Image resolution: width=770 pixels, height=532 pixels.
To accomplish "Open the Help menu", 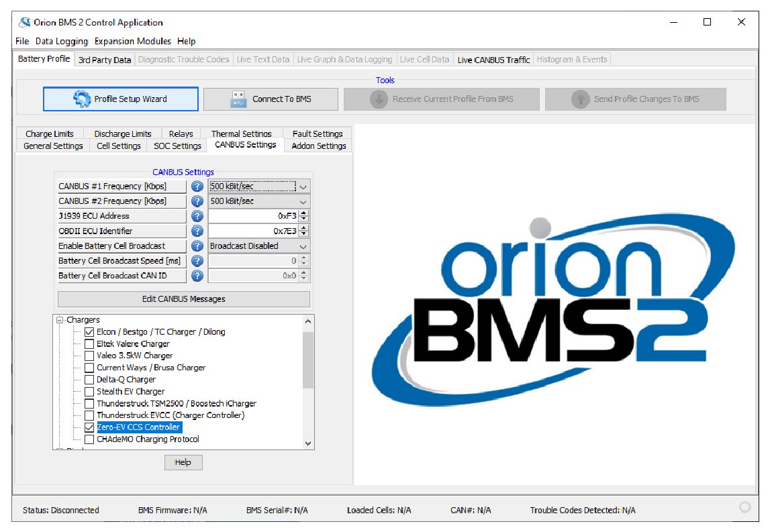I will pyautogui.click(x=186, y=41).
